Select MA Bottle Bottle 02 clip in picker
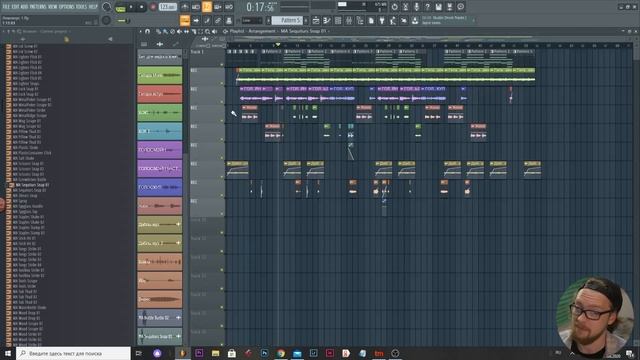The height and width of the screenshot is (360, 640). (x=160, y=318)
